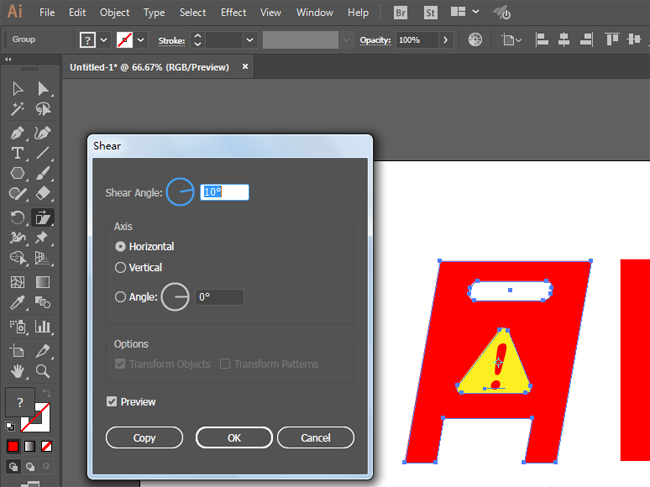The height and width of the screenshot is (487, 650).
Task: Open the Effect menu
Action: tap(233, 13)
